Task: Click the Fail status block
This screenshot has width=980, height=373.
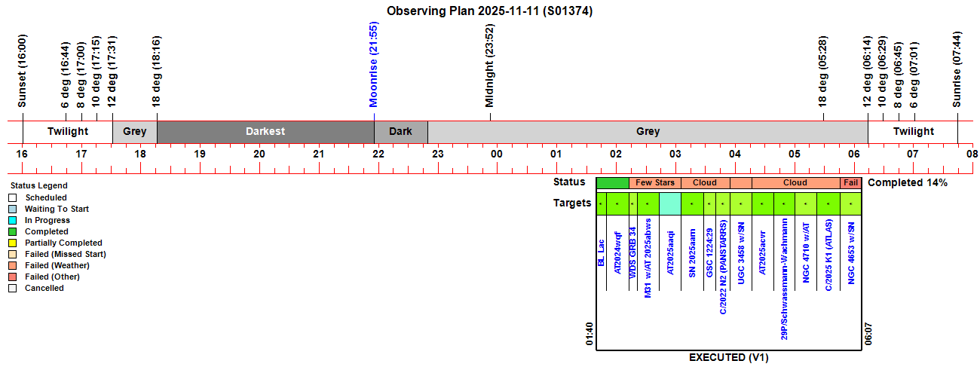Action: click(x=850, y=182)
